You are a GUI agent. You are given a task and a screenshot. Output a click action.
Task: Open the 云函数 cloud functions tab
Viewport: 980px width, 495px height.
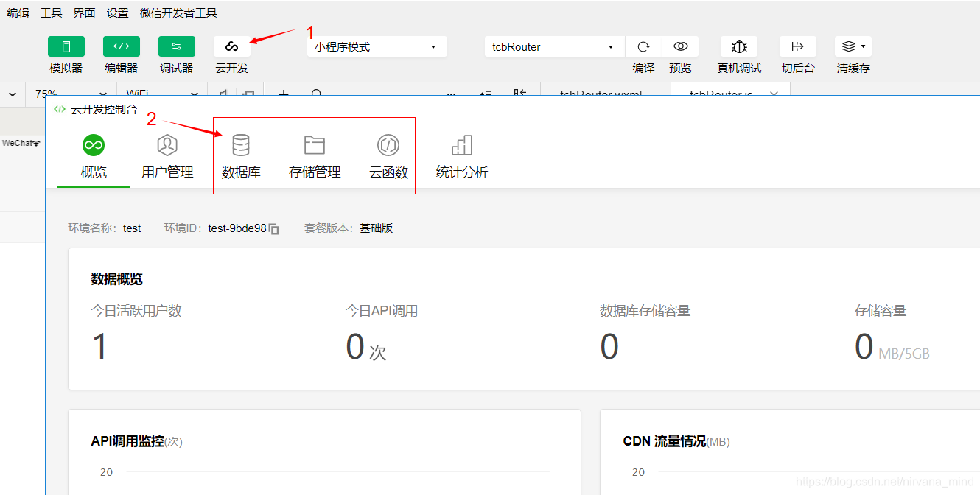point(388,157)
